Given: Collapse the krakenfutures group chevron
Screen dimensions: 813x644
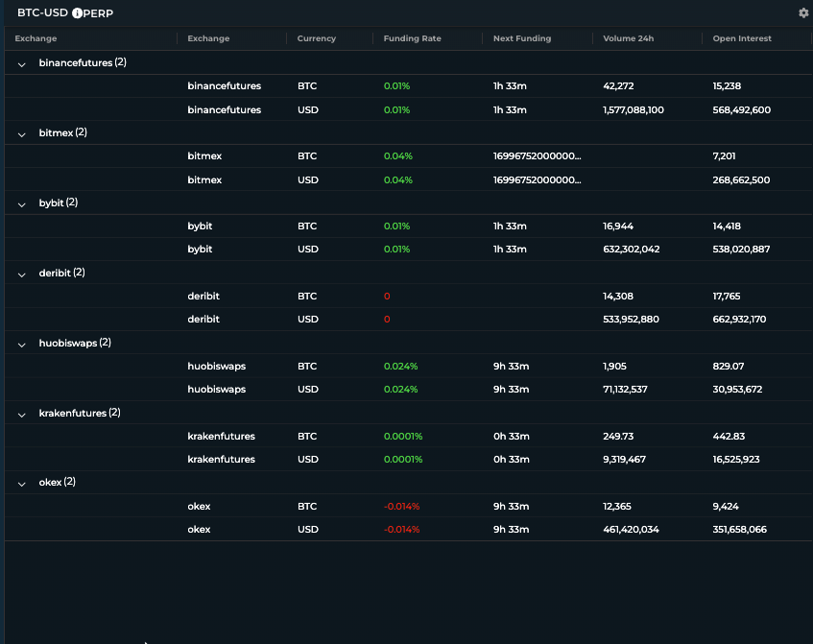Looking at the screenshot, I should coord(22,414).
